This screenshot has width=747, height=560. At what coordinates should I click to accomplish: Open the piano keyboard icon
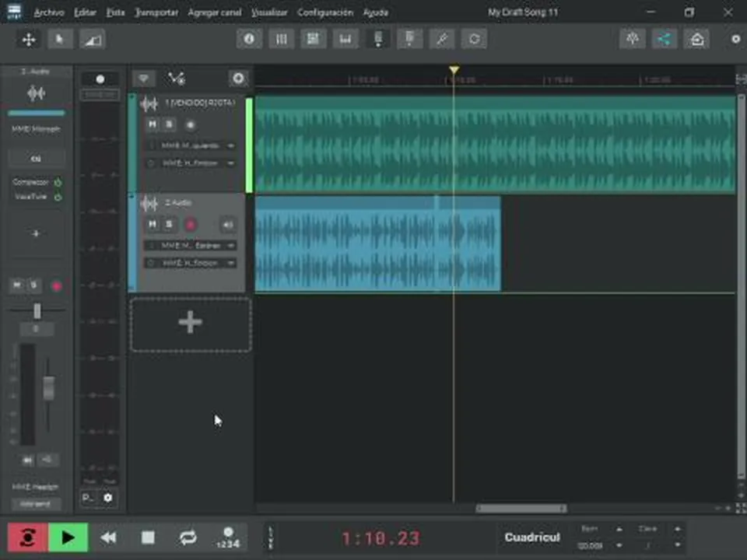(x=345, y=39)
